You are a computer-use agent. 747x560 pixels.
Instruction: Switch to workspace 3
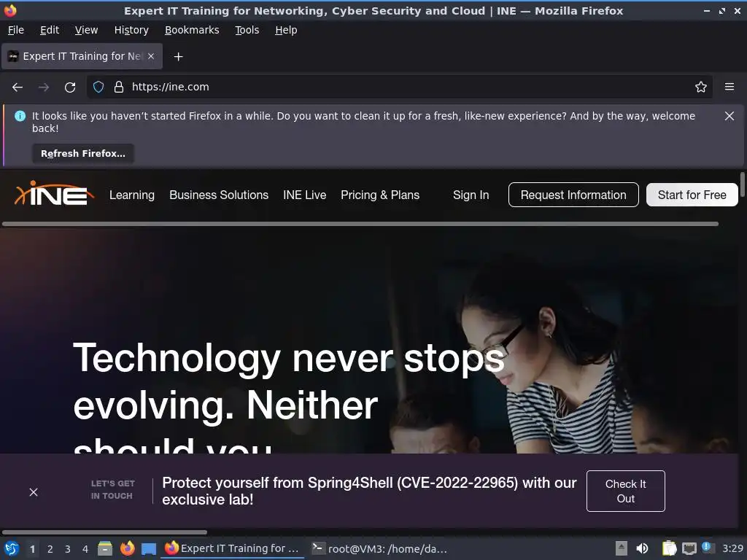click(x=68, y=549)
